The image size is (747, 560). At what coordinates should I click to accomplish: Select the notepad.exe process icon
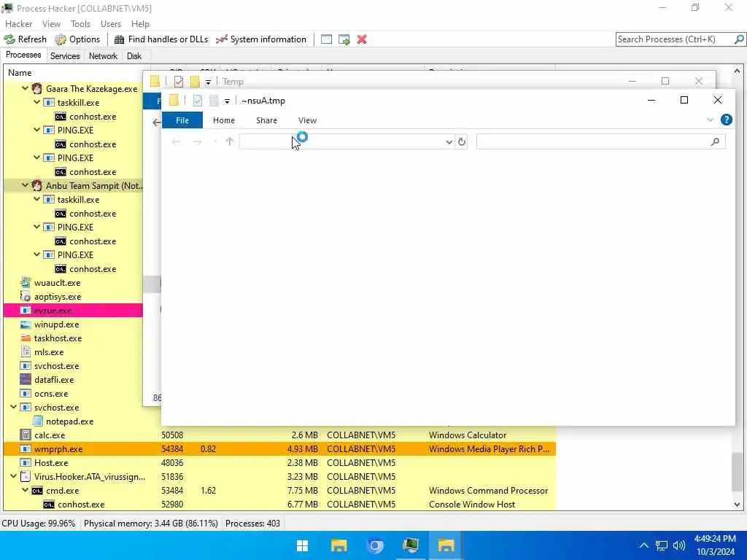[37, 421]
